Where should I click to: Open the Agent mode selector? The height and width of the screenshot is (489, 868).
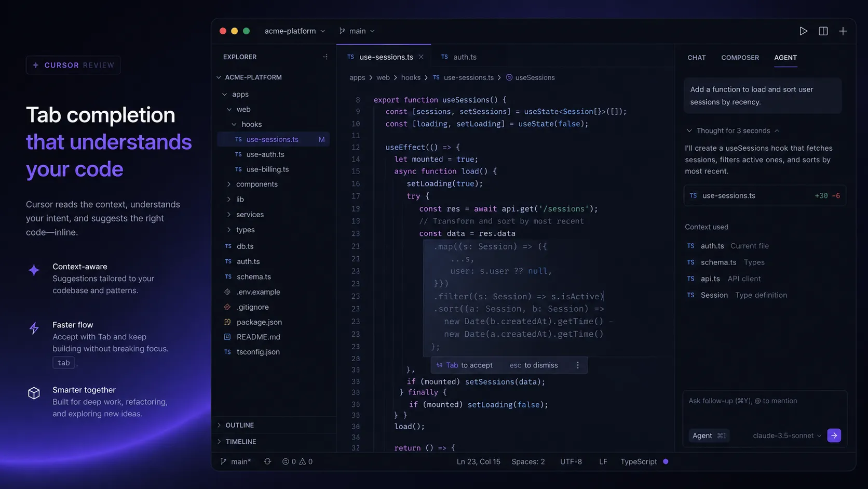point(709,435)
